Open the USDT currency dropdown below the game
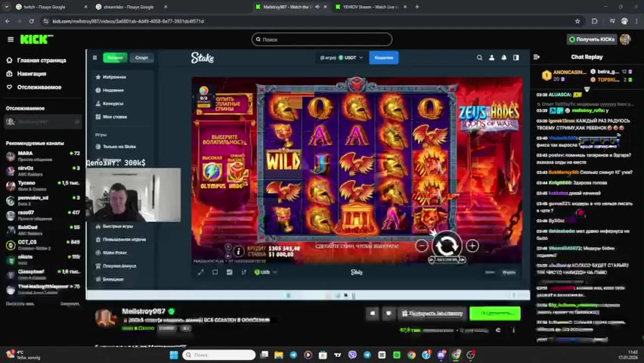The width and height of the screenshot is (644, 363). click(x=266, y=272)
